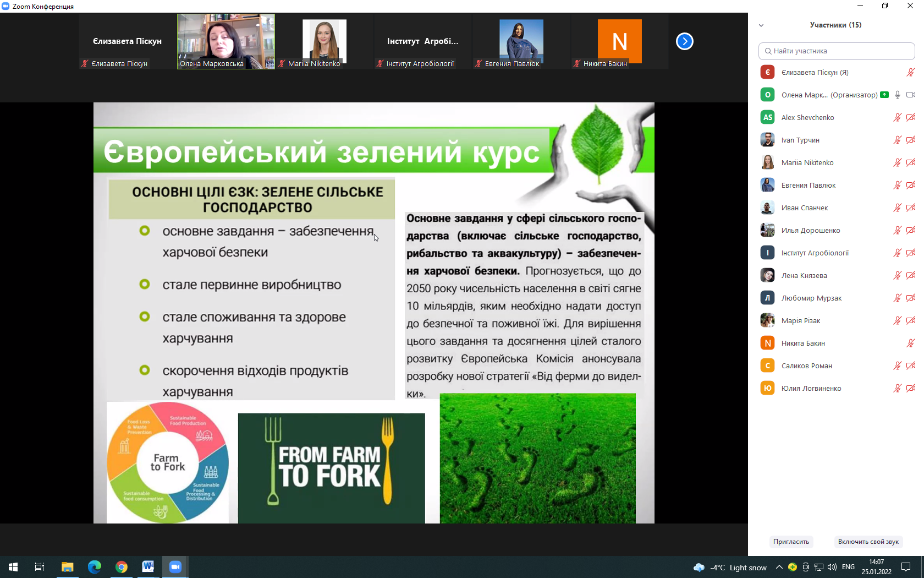Click muted mic icon for Саликов Роман

pos(898,366)
